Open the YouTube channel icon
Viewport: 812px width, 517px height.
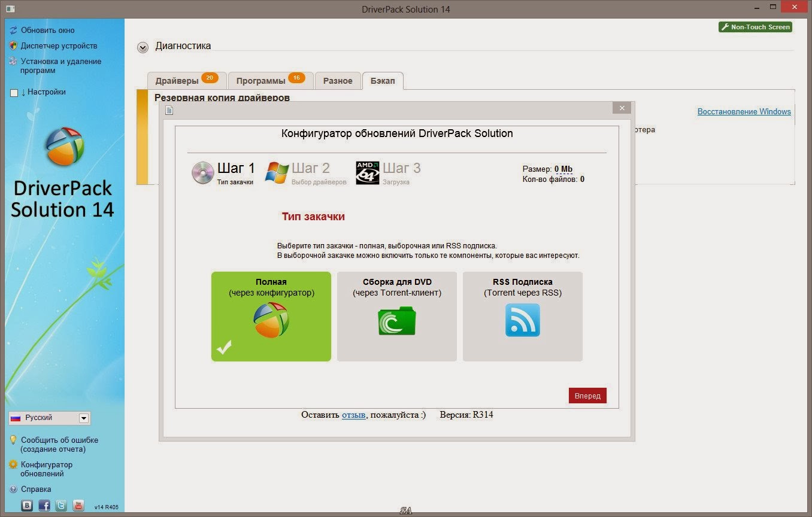[x=78, y=505]
